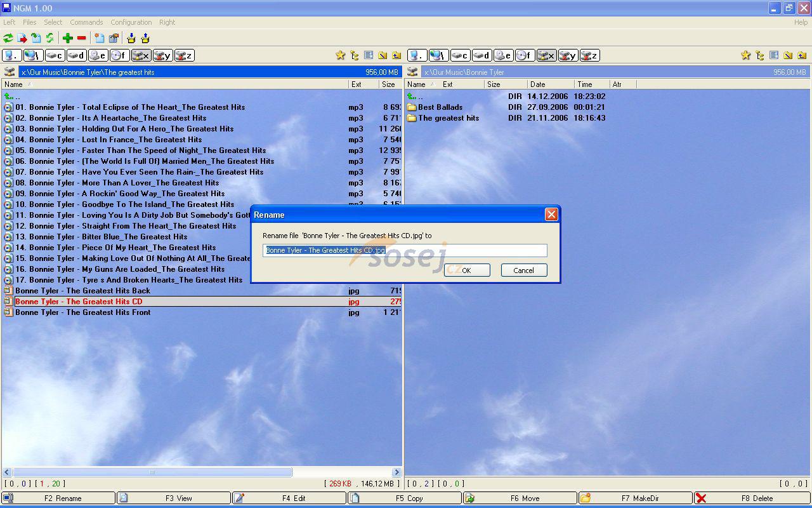Confirm rename with OK button

(467, 271)
